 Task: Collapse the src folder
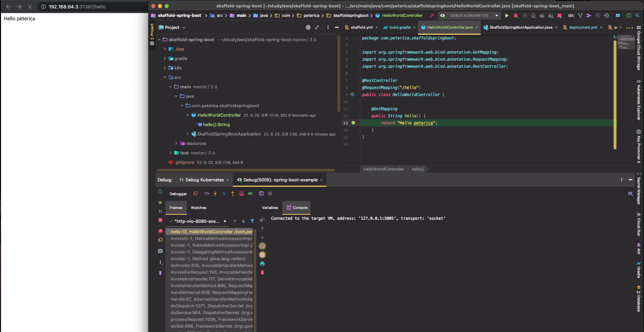[x=165, y=77]
